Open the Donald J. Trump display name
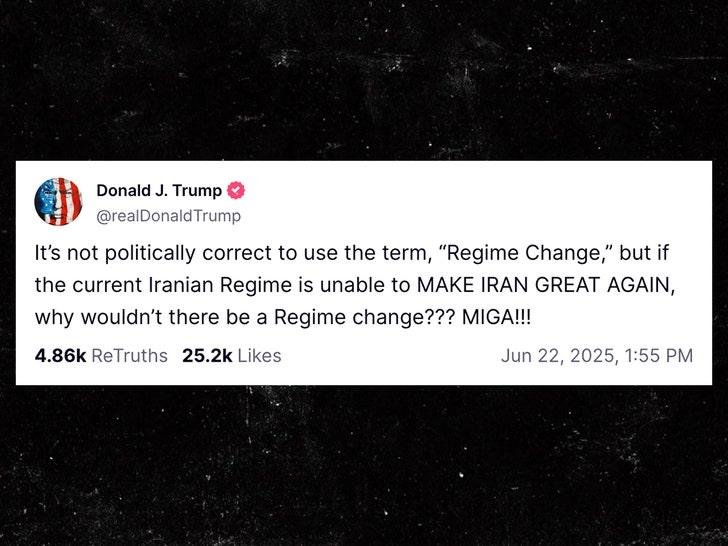 159,191
